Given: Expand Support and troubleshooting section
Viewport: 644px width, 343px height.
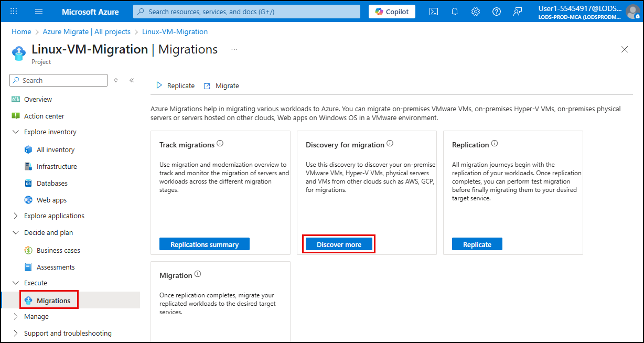Looking at the screenshot, I should coord(15,333).
